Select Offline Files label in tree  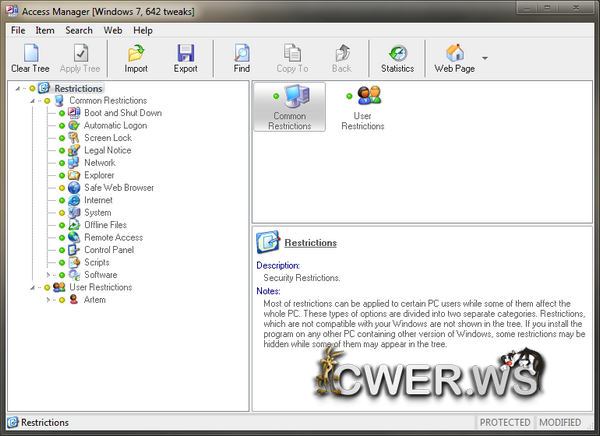point(105,225)
